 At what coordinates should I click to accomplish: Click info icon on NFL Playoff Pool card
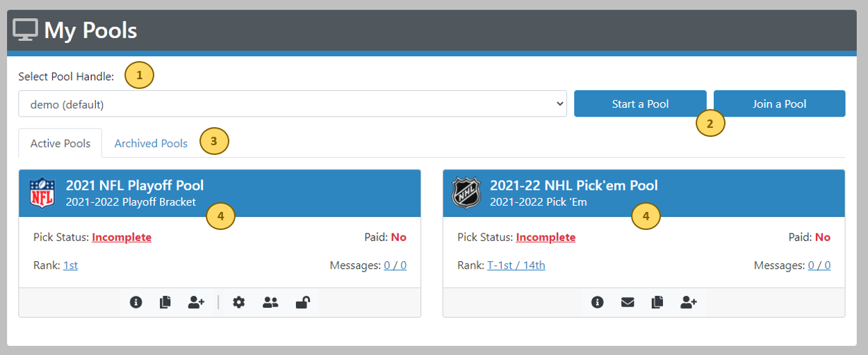click(136, 303)
